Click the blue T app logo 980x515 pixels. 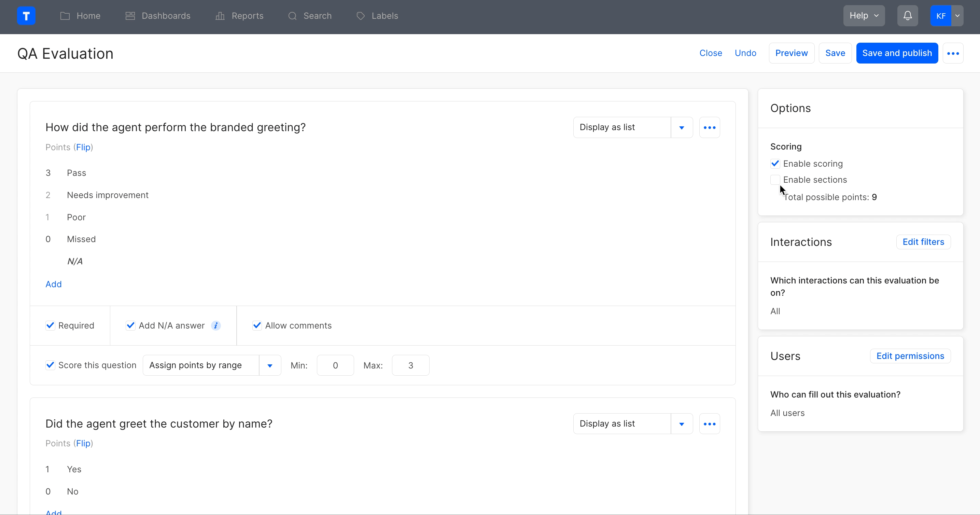click(x=26, y=16)
